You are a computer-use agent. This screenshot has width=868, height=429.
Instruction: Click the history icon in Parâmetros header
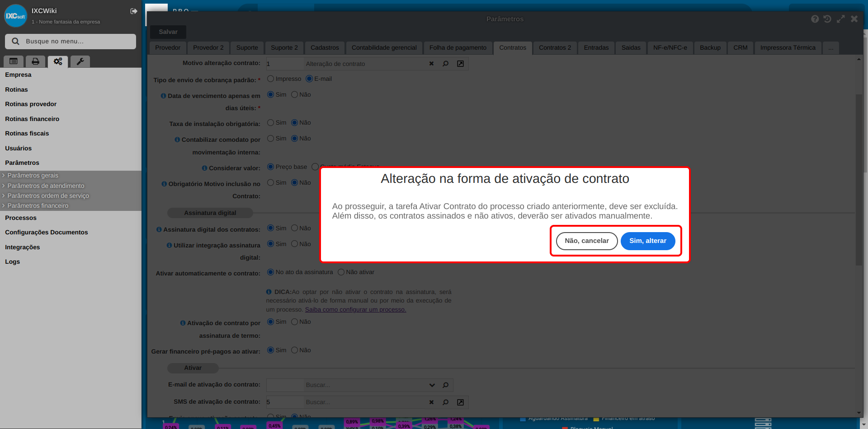pos(827,19)
